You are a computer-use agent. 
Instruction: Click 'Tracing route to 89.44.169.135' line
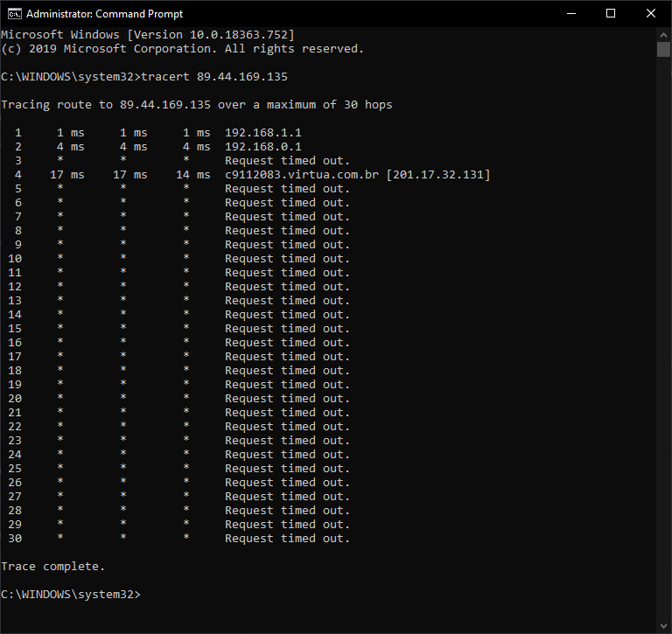tap(197, 105)
